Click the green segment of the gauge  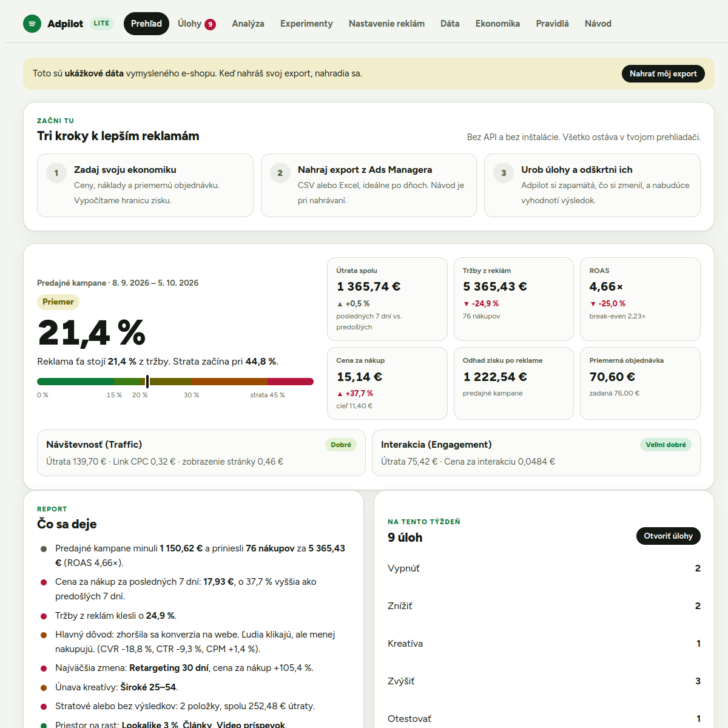[75, 382]
